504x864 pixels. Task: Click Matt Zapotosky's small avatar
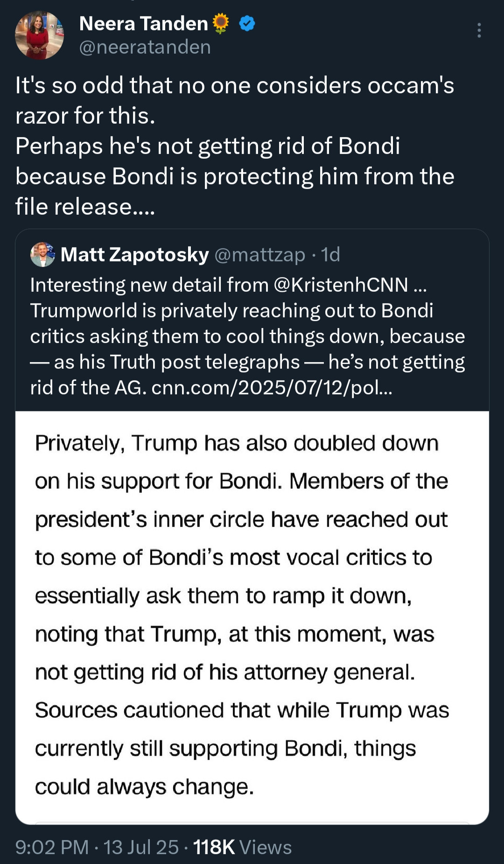point(42,254)
